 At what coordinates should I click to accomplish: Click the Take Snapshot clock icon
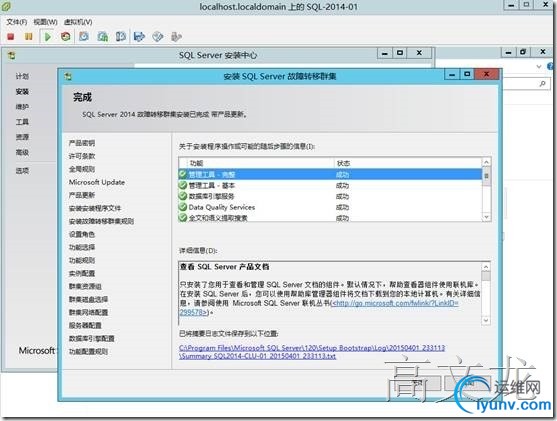click(x=84, y=36)
